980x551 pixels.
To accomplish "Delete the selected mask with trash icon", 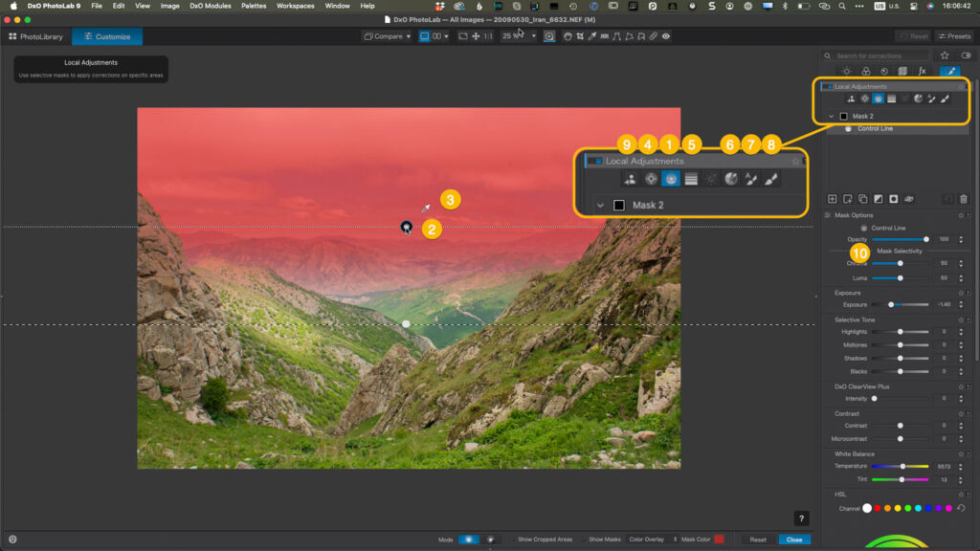I will (x=963, y=199).
